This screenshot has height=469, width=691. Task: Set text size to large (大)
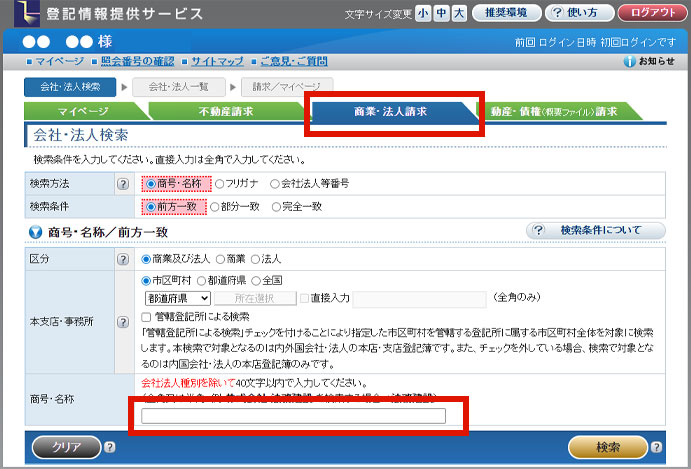pyautogui.click(x=459, y=13)
